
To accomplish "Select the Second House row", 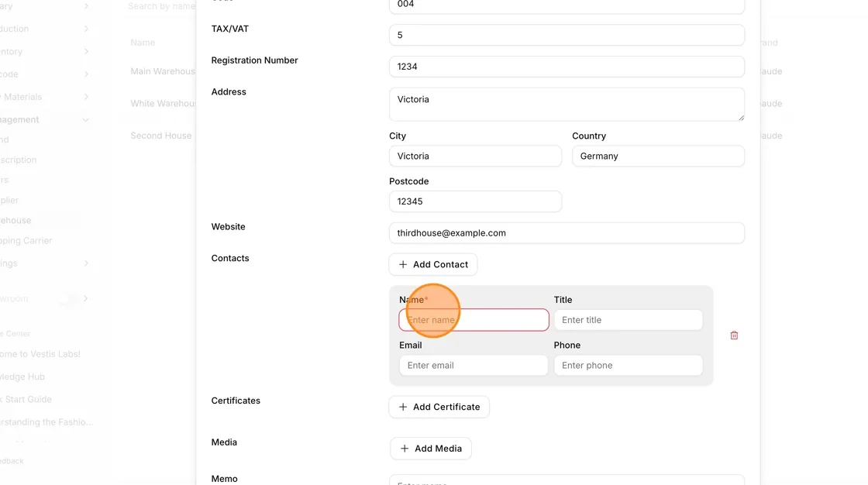I will point(161,136).
